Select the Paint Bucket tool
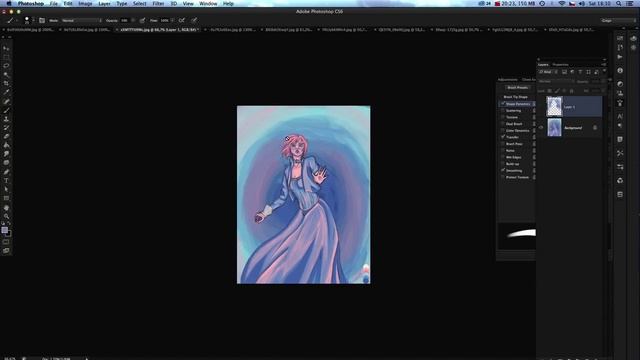This screenshot has height=360, width=640. [x=6, y=145]
